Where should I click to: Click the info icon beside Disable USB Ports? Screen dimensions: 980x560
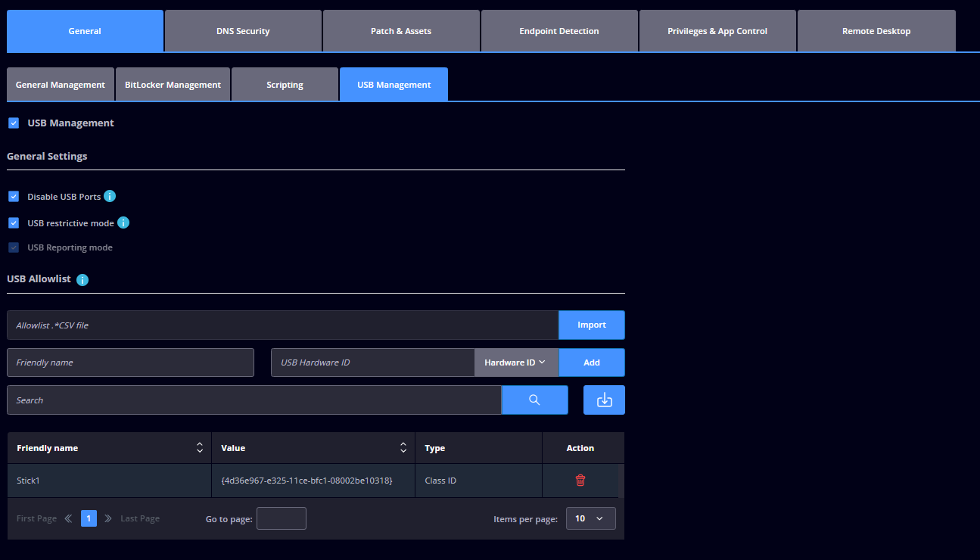point(110,197)
